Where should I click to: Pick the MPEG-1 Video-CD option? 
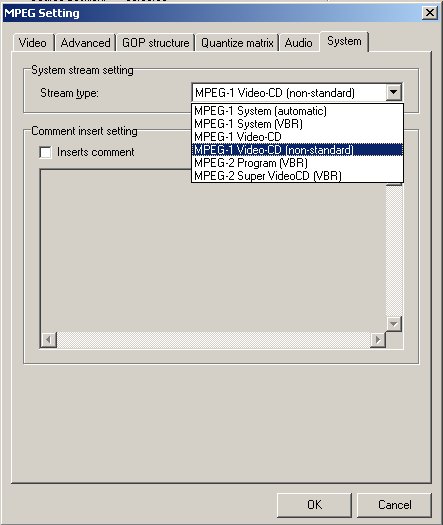(x=297, y=137)
